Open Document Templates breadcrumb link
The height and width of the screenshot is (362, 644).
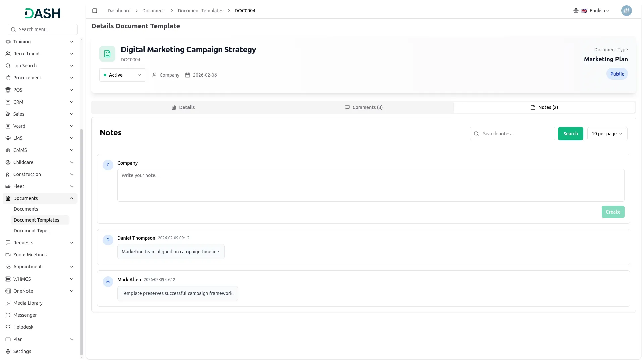pos(200,11)
